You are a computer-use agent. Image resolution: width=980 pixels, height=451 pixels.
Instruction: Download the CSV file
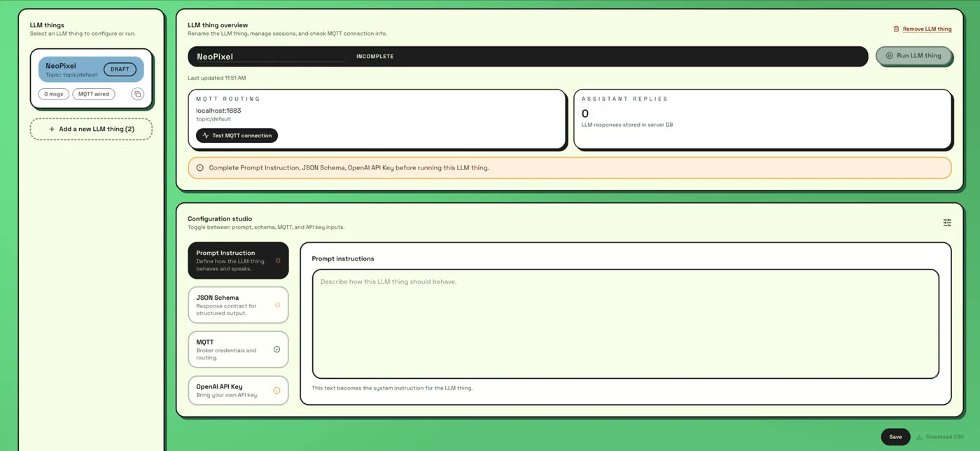939,437
